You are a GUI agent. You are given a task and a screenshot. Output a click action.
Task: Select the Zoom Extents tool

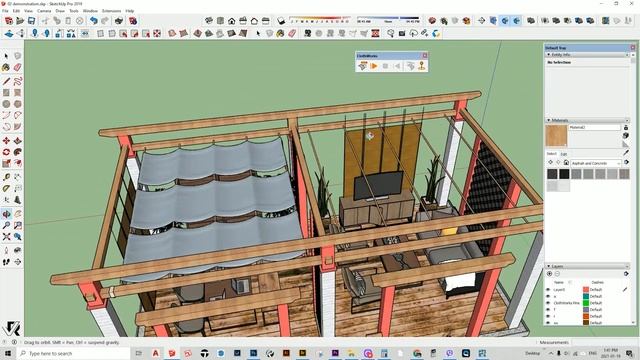click(x=6, y=237)
